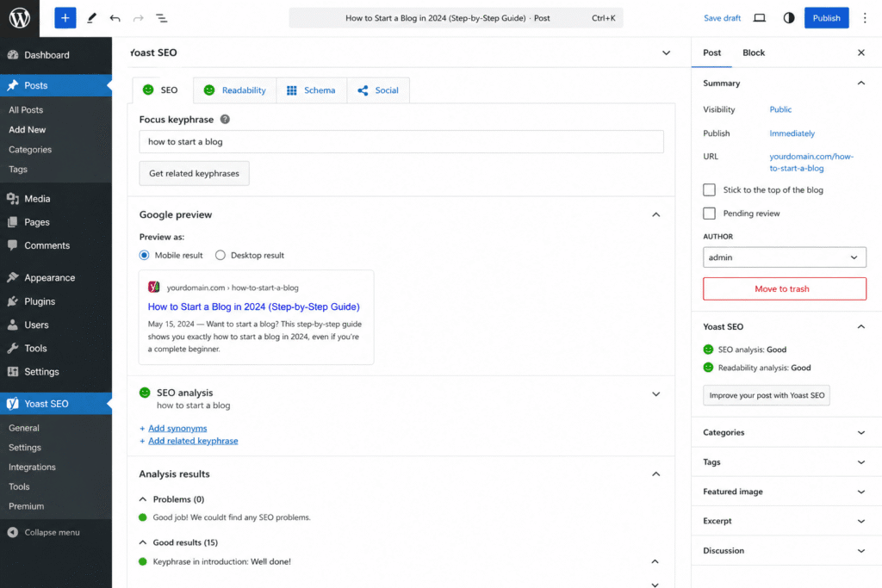Select the Mobile result radio button
Screen dimensions: 882x588
coord(144,255)
